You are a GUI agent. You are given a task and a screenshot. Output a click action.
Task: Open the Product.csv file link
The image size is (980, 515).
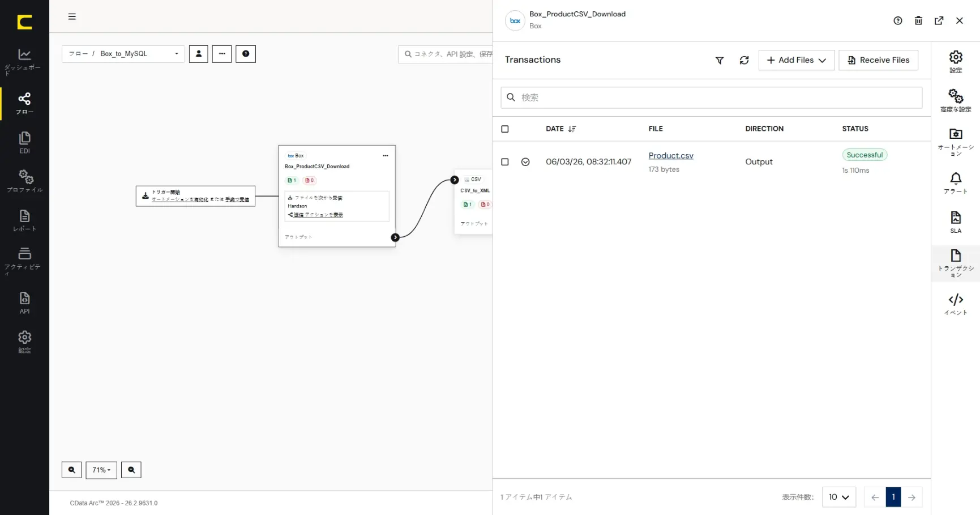point(671,155)
